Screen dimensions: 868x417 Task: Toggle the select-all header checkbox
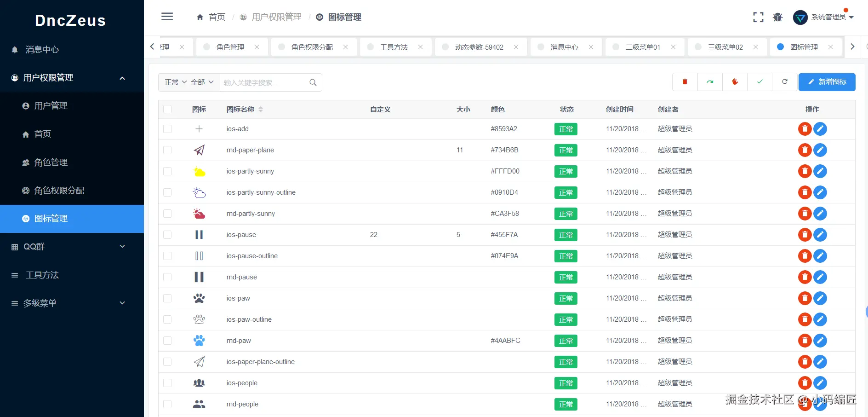click(167, 109)
